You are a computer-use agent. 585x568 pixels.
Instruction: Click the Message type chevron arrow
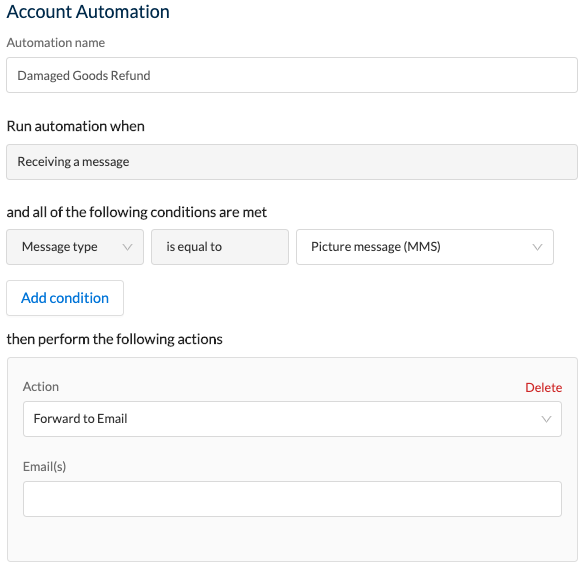tap(128, 247)
